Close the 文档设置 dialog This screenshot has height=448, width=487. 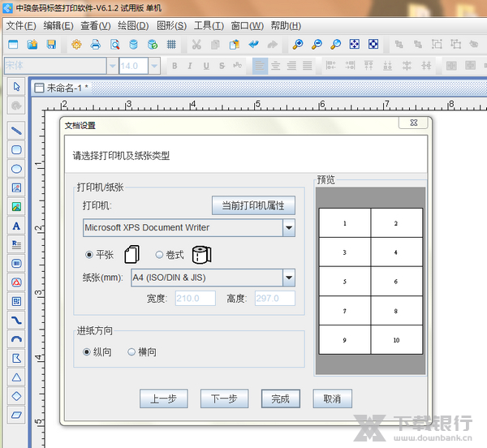[413, 123]
